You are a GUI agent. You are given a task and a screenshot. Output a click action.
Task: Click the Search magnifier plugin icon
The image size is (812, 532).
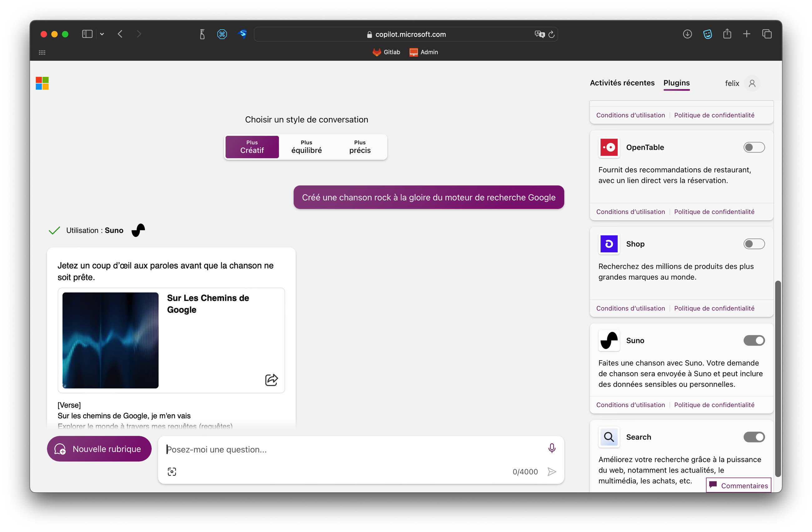[x=609, y=437]
